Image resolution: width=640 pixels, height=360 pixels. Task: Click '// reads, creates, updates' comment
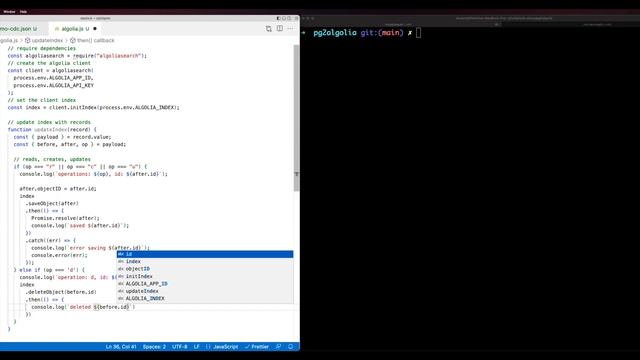52,159
